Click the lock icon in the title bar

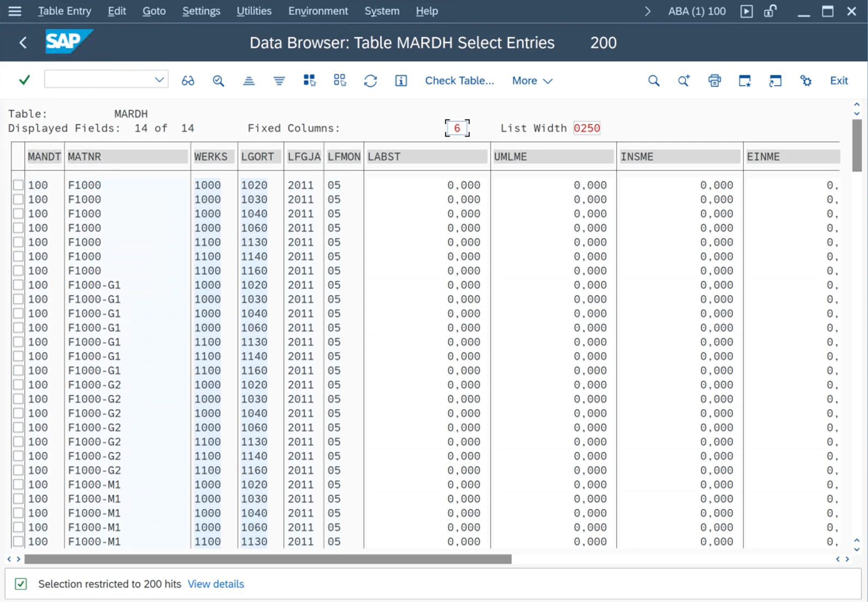click(770, 11)
